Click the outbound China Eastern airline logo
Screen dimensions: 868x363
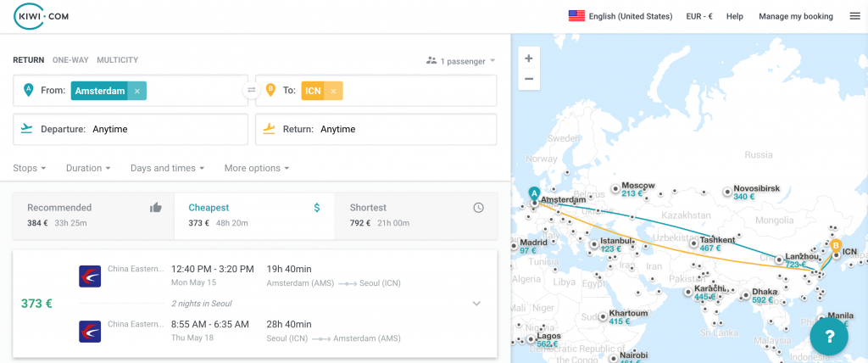pos(90,276)
